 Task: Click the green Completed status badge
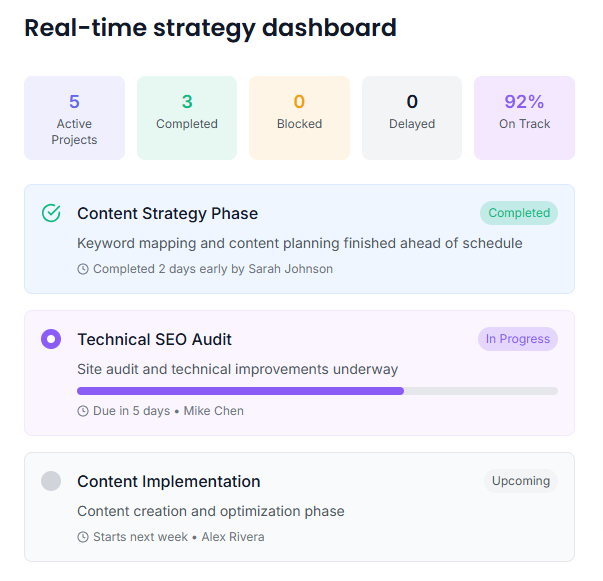tap(519, 213)
